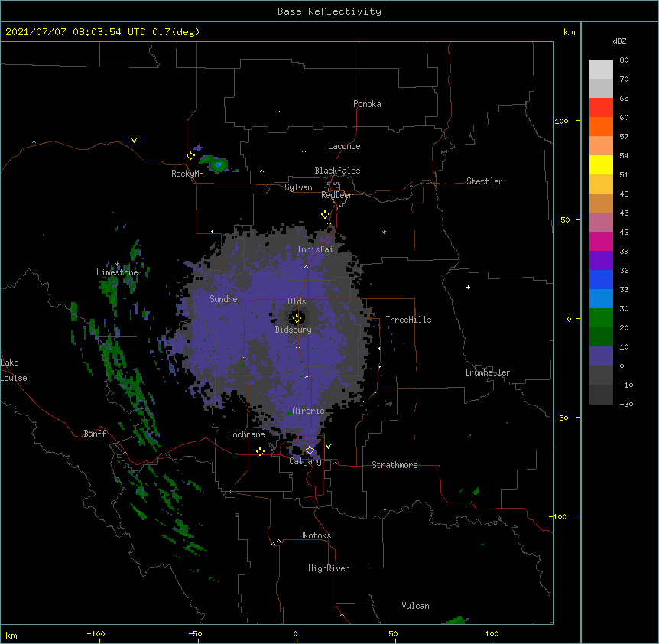
Task: Select the Stettler city label
Action: pyautogui.click(x=485, y=181)
